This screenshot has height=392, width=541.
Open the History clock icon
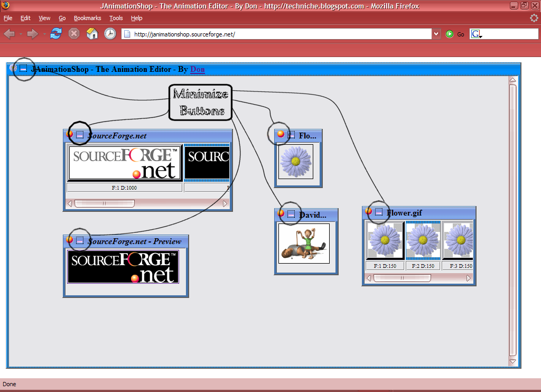tap(110, 34)
